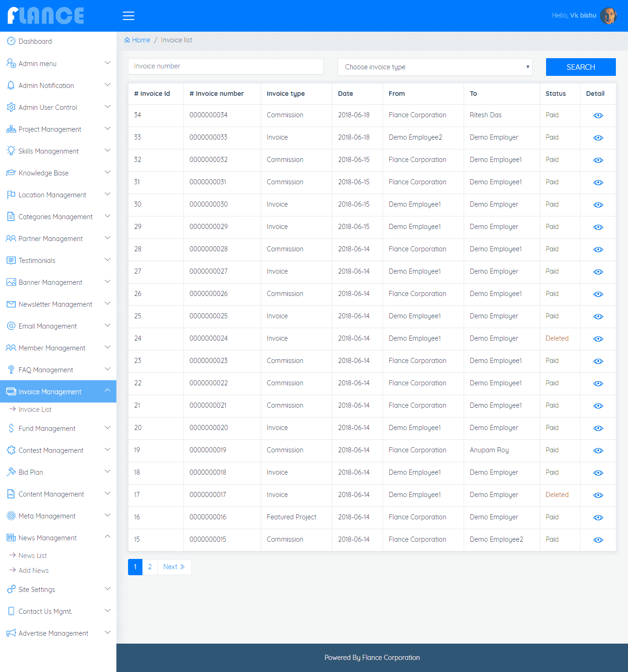This screenshot has width=628, height=672.
Task: Select the Skills Management sidebar icon
Action: [11, 151]
